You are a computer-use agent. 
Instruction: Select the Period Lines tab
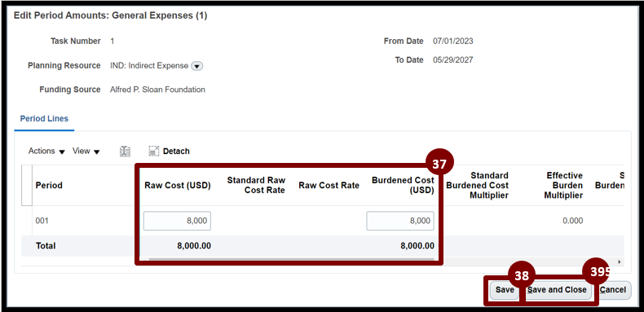tap(44, 119)
